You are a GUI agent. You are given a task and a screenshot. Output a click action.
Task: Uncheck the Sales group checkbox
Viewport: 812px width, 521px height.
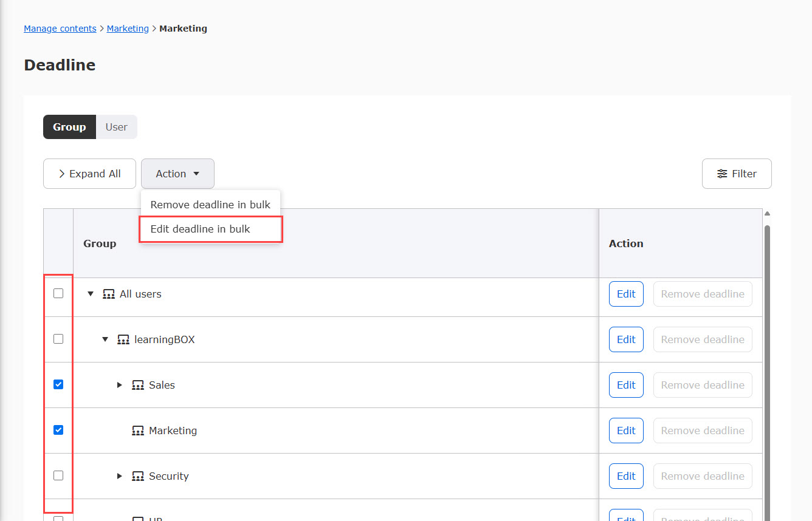[x=58, y=384]
